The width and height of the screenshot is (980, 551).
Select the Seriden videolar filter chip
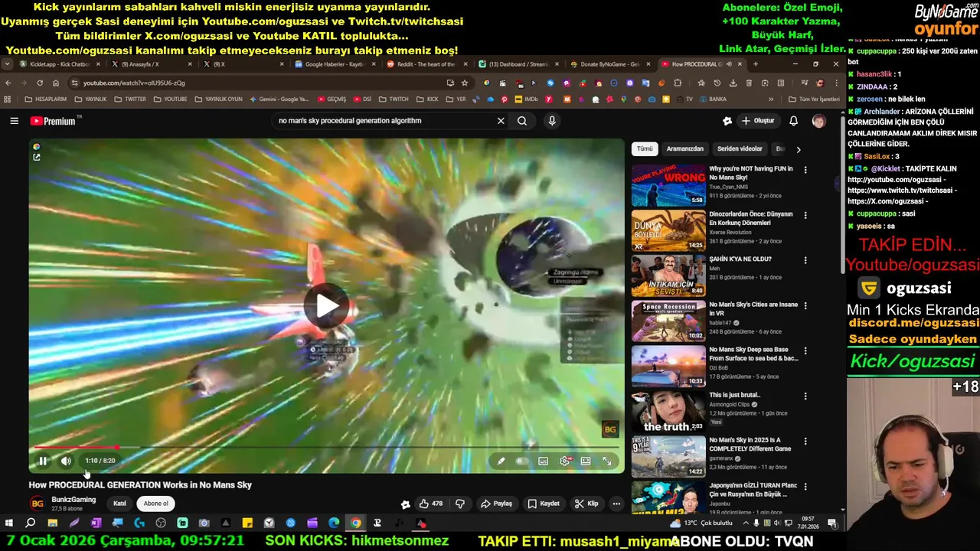[x=740, y=149]
